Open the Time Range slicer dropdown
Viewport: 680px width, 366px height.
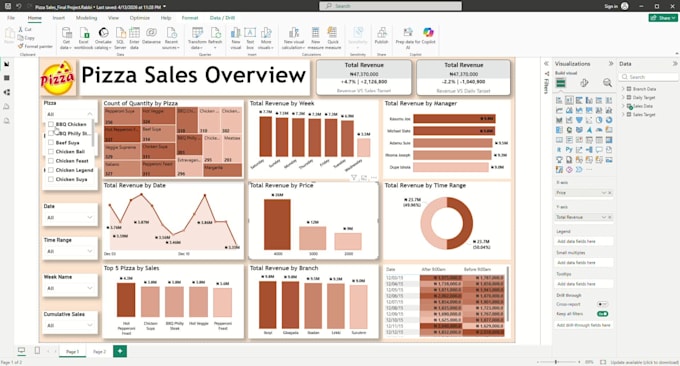coord(90,251)
